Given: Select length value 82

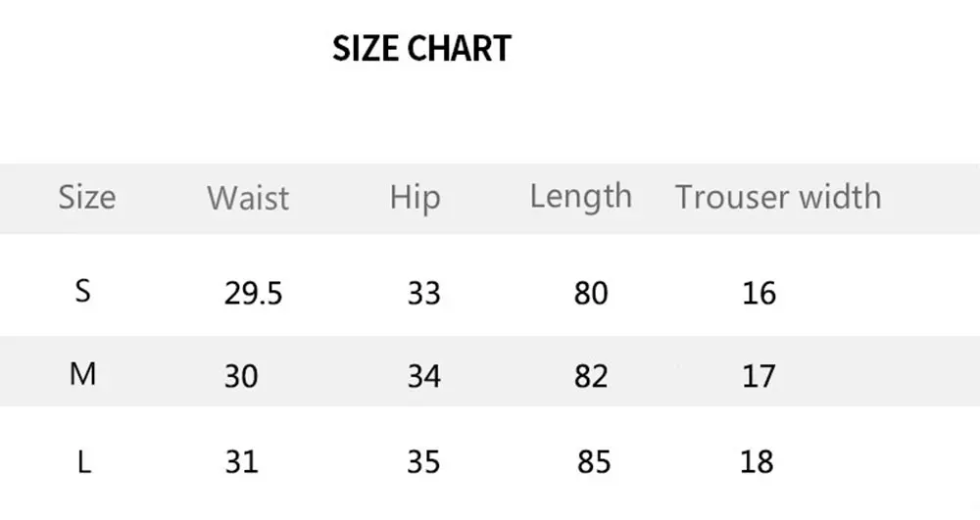Looking at the screenshot, I should point(591,376).
